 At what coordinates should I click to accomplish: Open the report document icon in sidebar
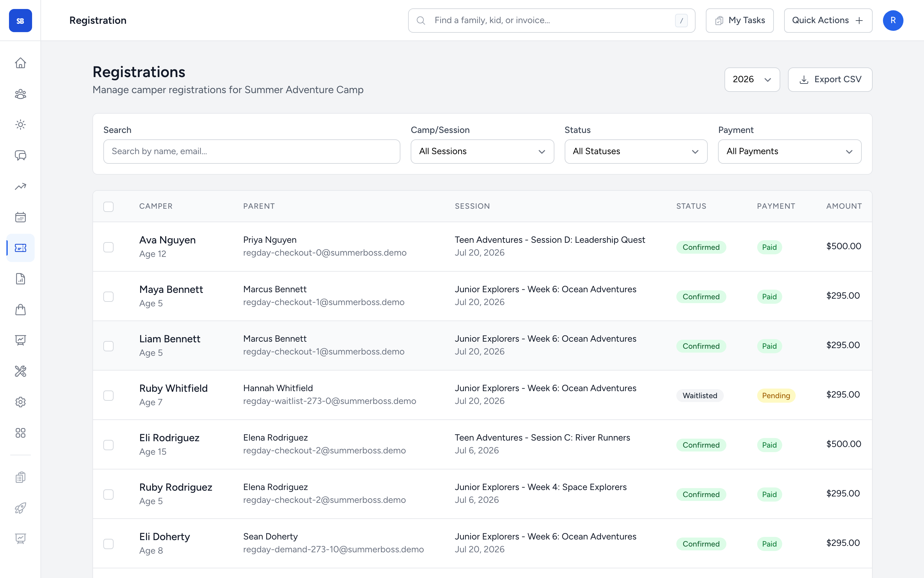(x=20, y=279)
